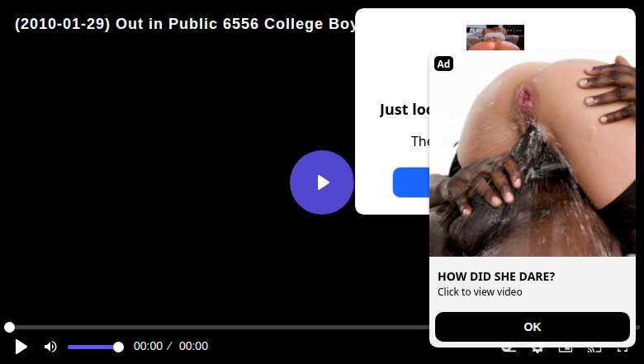Adjust the purple volume slider
This screenshot has width=644, height=364.
point(95,347)
